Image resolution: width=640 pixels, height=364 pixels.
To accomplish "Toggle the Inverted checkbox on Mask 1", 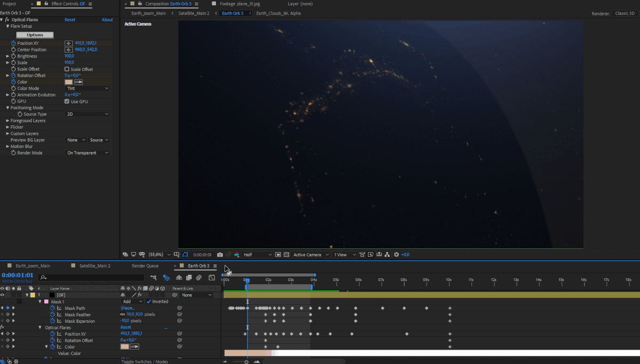I will 149,302.
